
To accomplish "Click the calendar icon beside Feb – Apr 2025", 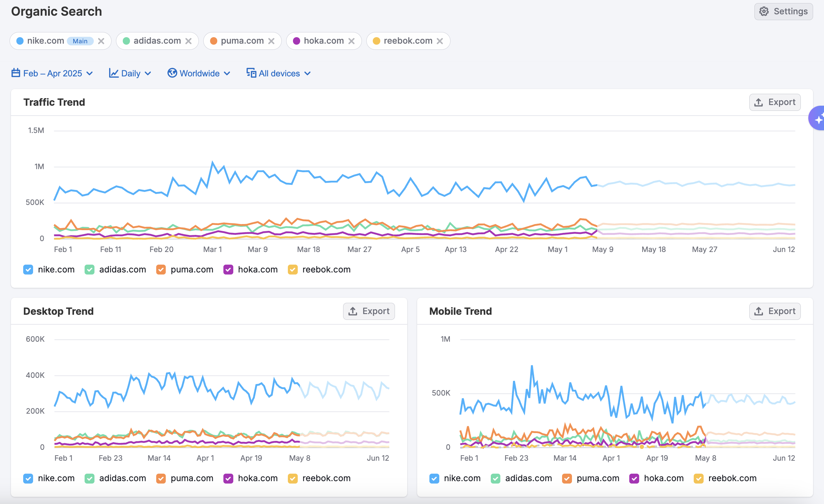I will (16, 73).
